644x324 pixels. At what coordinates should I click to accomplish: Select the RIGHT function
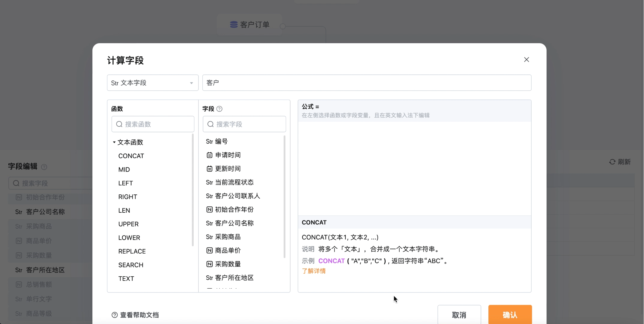point(128,197)
